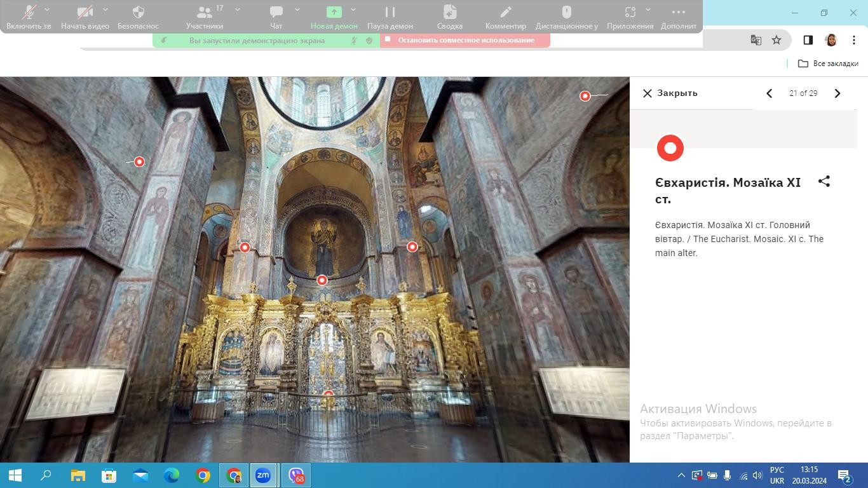Open Microsoft Edge from taskbar

pos(172,475)
